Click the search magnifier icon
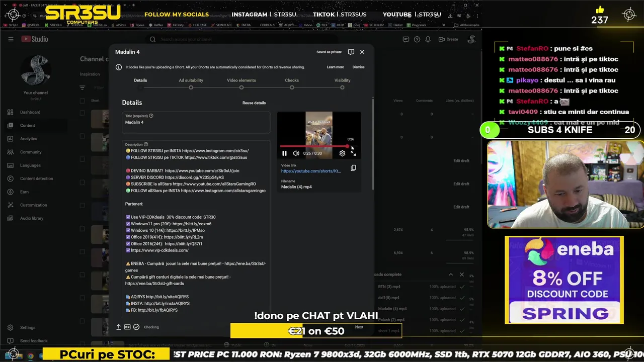This screenshot has width=644, height=362. point(153,39)
